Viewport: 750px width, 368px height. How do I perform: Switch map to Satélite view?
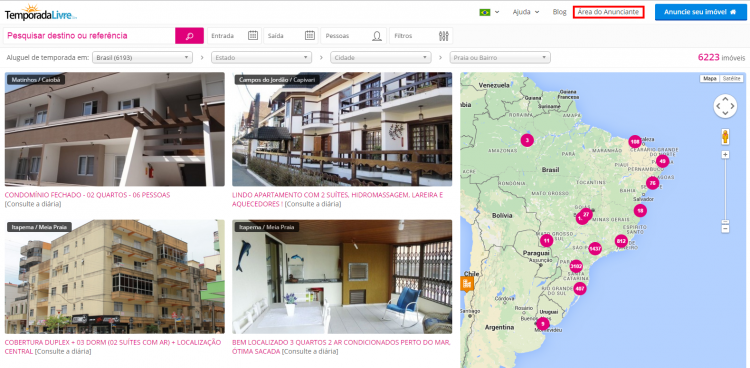(731, 78)
